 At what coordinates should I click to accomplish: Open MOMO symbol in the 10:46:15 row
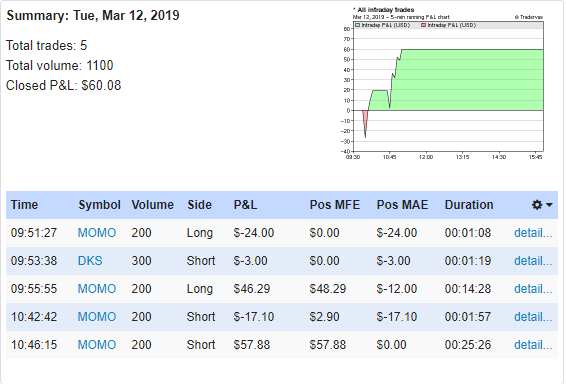tap(97, 345)
